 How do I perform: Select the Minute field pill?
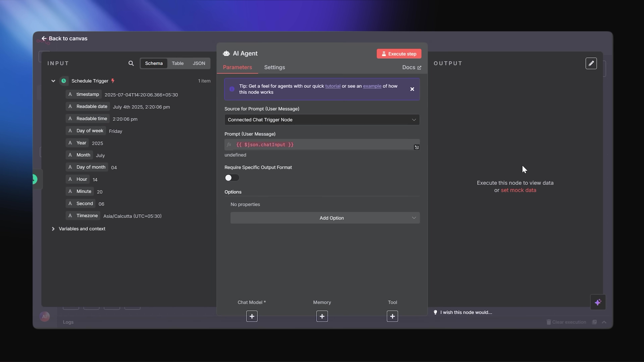tap(80, 191)
